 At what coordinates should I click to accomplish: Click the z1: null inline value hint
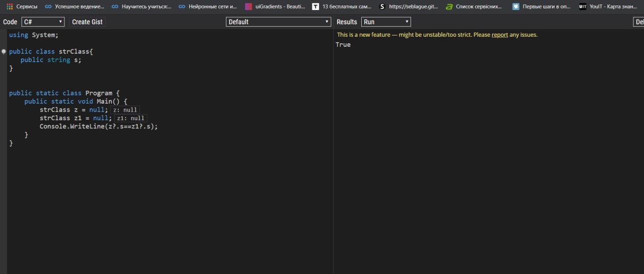tap(131, 118)
